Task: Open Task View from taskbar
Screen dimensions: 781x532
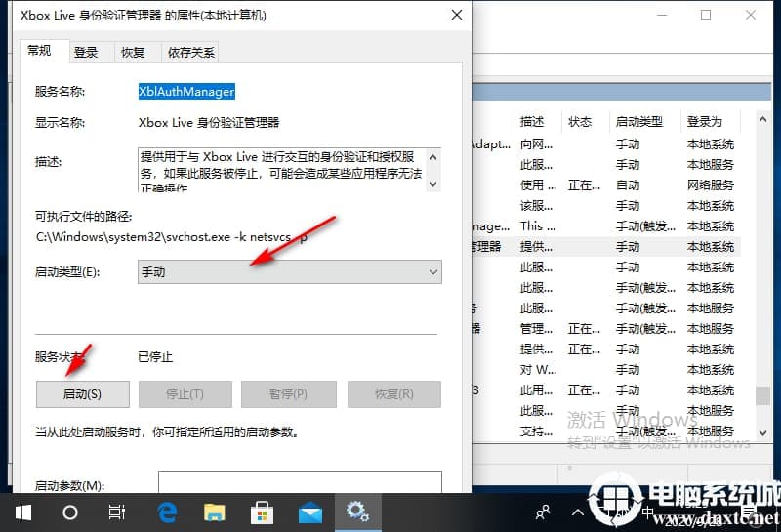Action: [x=116, y=512]
